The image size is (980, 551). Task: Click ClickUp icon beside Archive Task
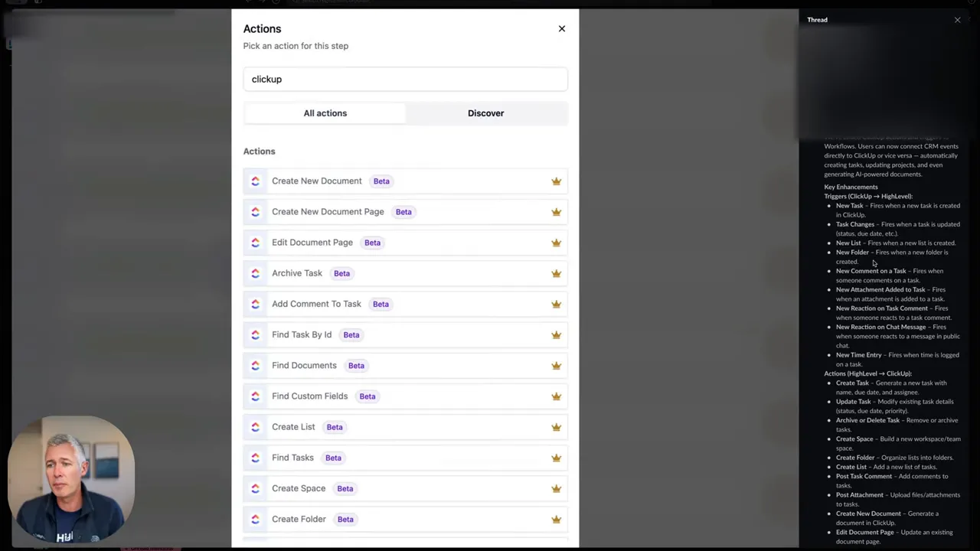(255, 273)
